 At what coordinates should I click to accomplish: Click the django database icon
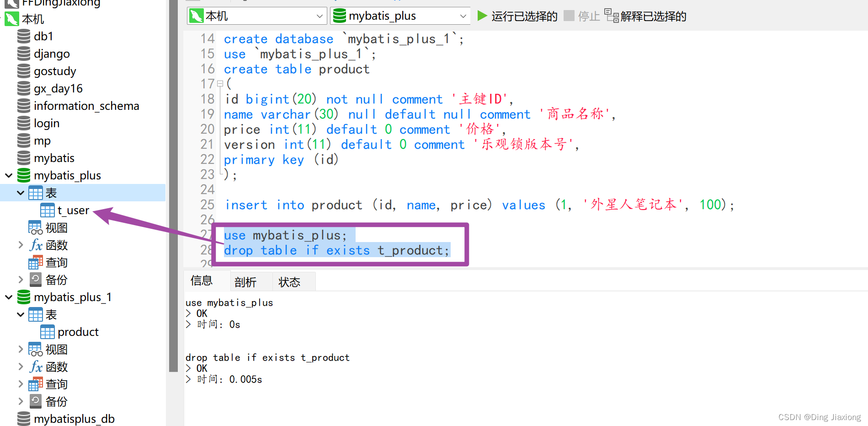coord(24,54)
